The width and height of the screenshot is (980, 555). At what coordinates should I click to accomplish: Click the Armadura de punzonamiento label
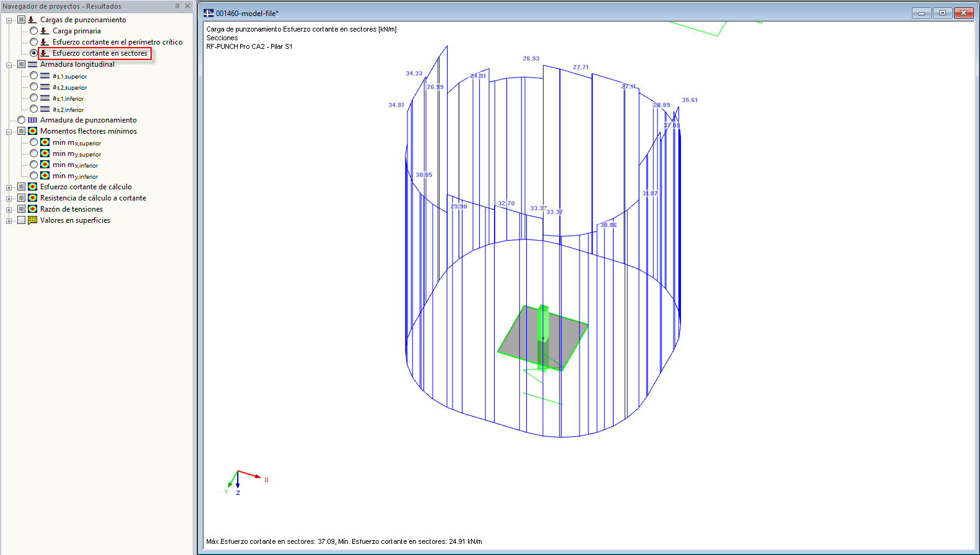(x=89, y=120)
